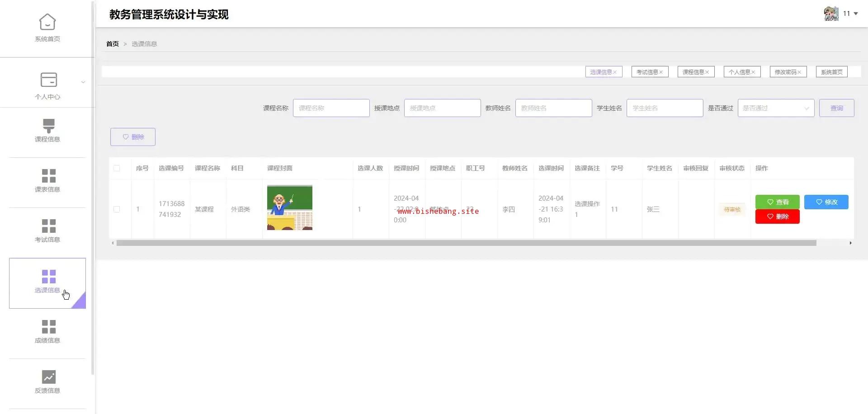Screen dimensions: 868x414
Task: Tick the checkbox for row 1
Action: pyautogui.click(x=117, y=209)
